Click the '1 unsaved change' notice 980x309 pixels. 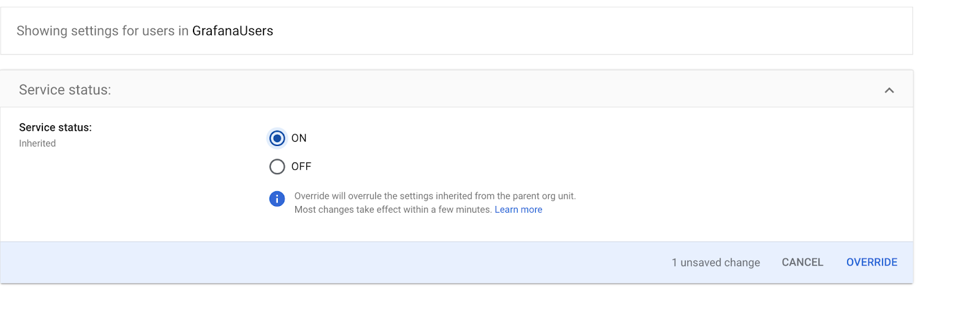(715, 262)
